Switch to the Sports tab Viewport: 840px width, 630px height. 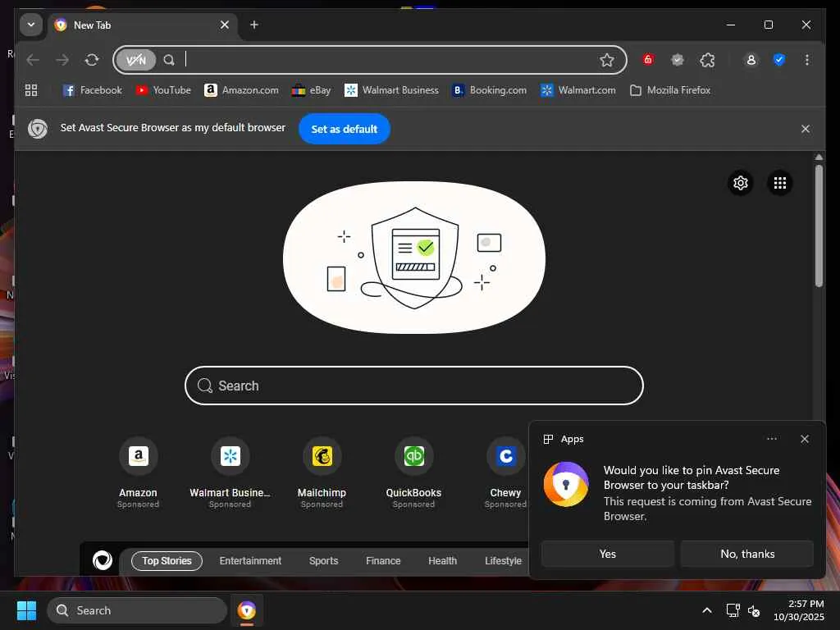323,561
